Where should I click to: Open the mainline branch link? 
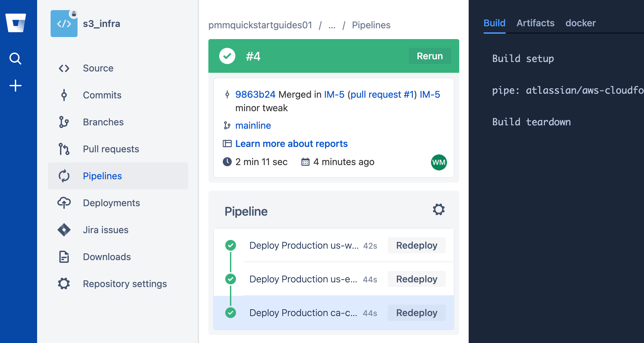coord(253,125)
